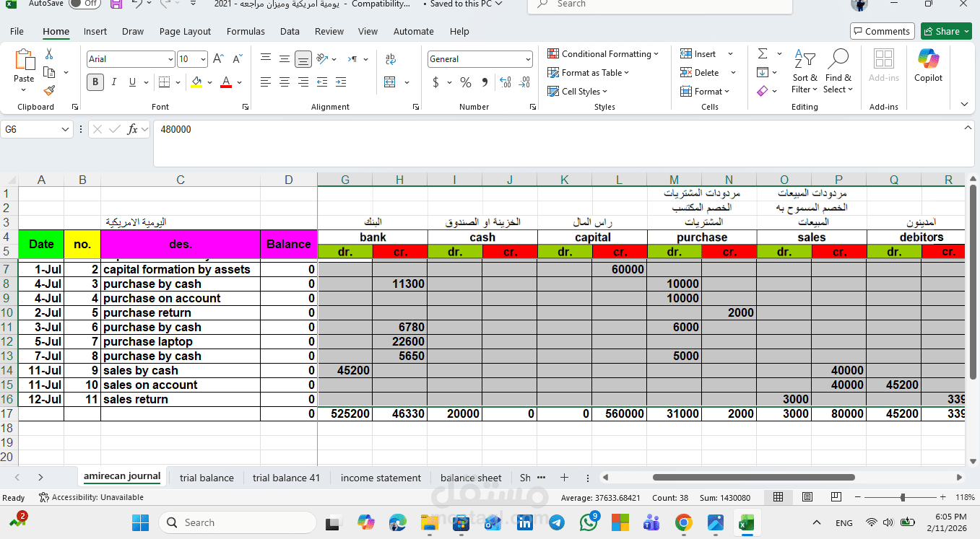This screenshot has width=980, height=539.
Task: Click the Paste button
Action: 24,71
